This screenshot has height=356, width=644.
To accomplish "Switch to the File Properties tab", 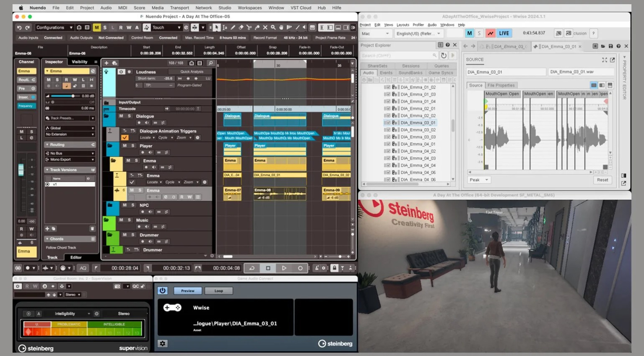I will (501, 85).
